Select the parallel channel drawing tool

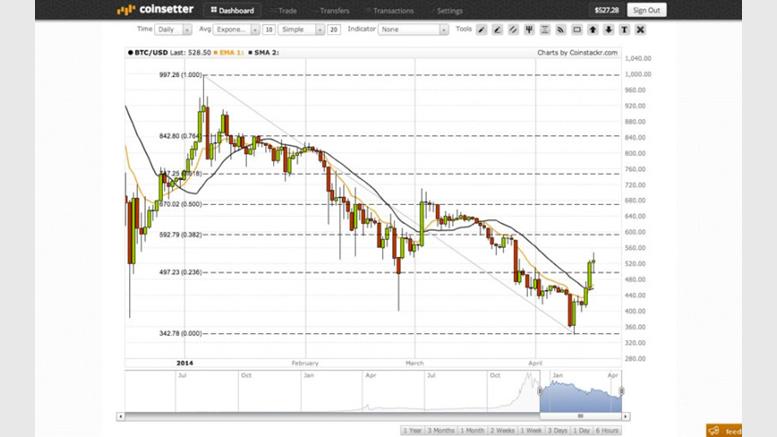(x=513, y=30)
